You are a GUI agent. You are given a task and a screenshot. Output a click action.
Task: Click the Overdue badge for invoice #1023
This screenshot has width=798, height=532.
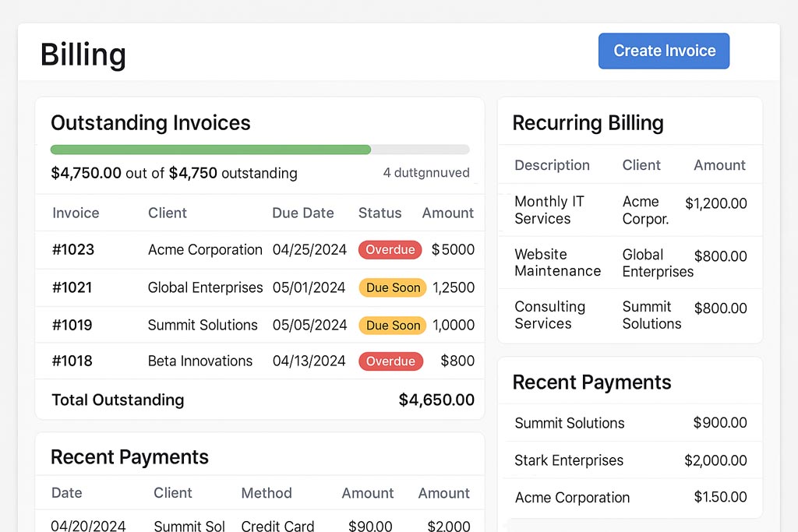[x=390, y=250]
